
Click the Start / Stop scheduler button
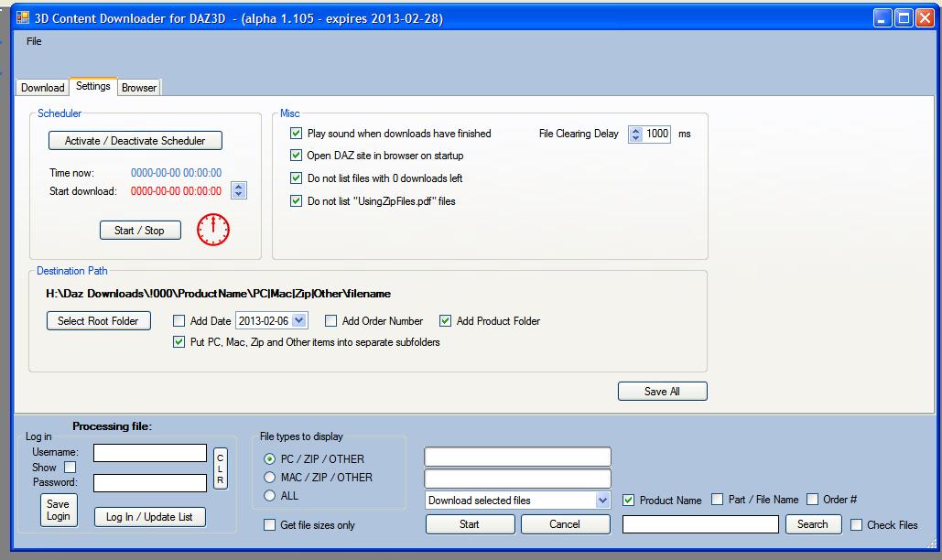click(140, 230)
